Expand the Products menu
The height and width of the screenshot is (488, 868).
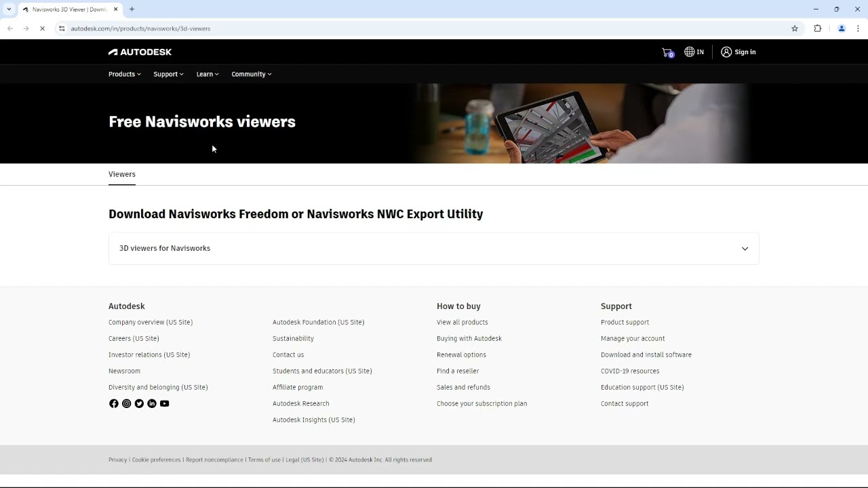pyautogui.click(x=125, y=75)
